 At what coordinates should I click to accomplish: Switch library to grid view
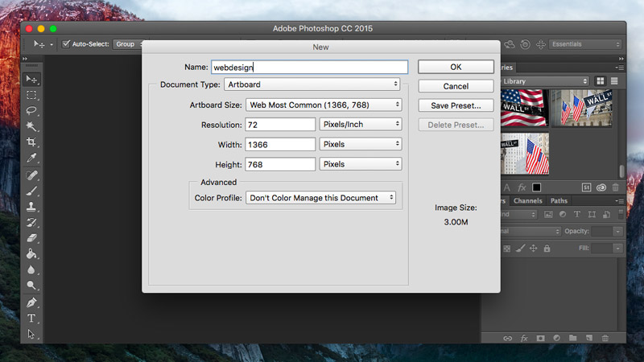(x=601, y=81)
